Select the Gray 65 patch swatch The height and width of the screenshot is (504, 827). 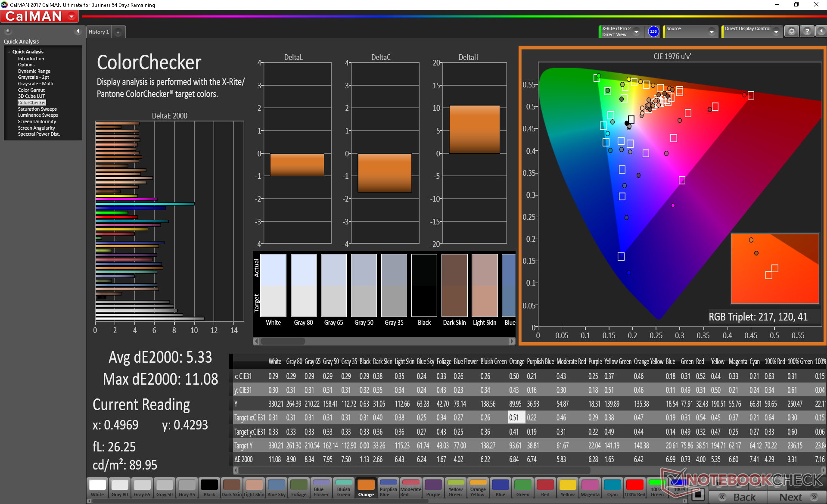click(142, 488)
